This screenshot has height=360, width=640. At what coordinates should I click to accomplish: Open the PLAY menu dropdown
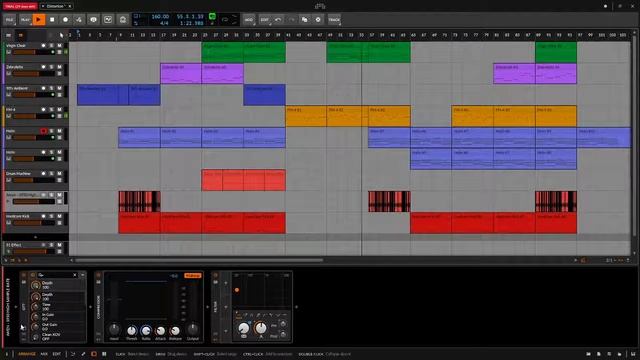(x=25, y=19)
